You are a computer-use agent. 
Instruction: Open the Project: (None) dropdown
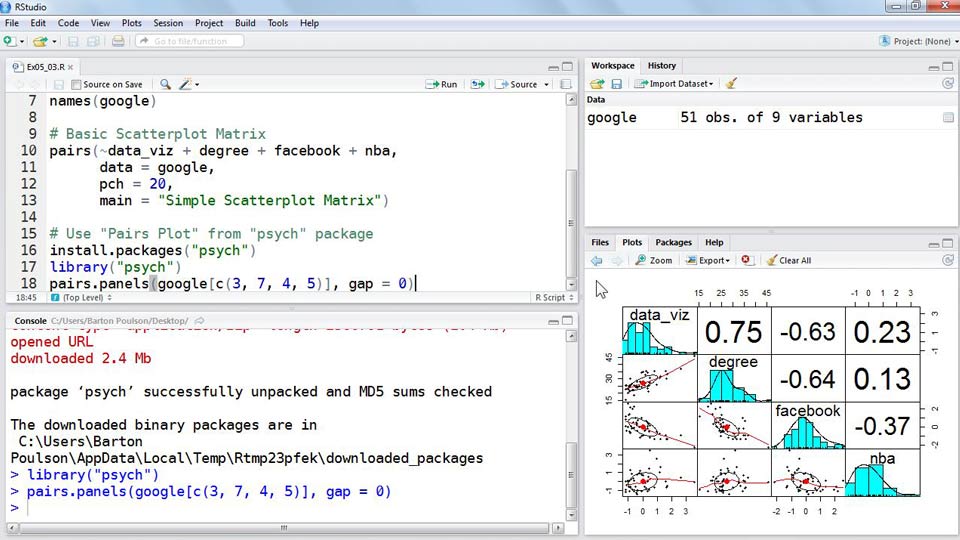click(x=918, y=41)
